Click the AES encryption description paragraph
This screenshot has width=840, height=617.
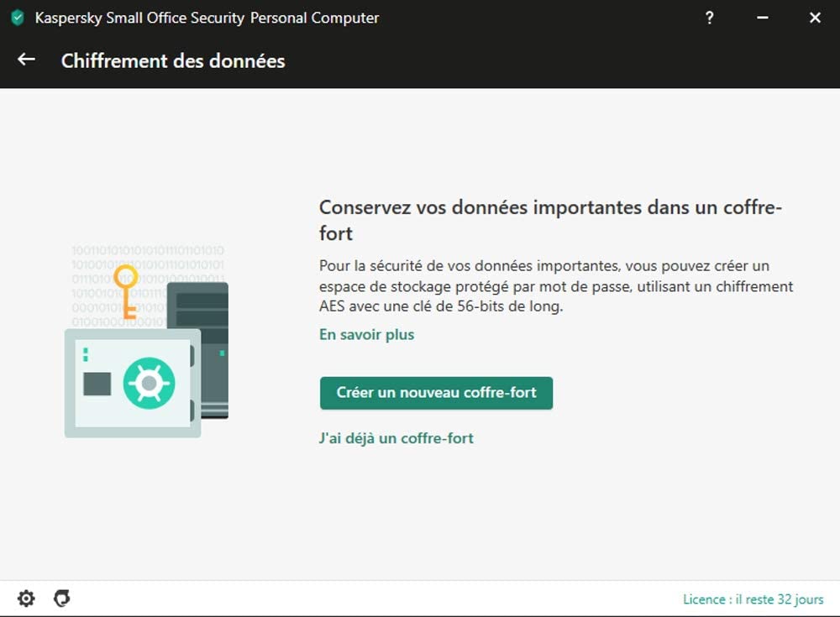tap(556, 286)
